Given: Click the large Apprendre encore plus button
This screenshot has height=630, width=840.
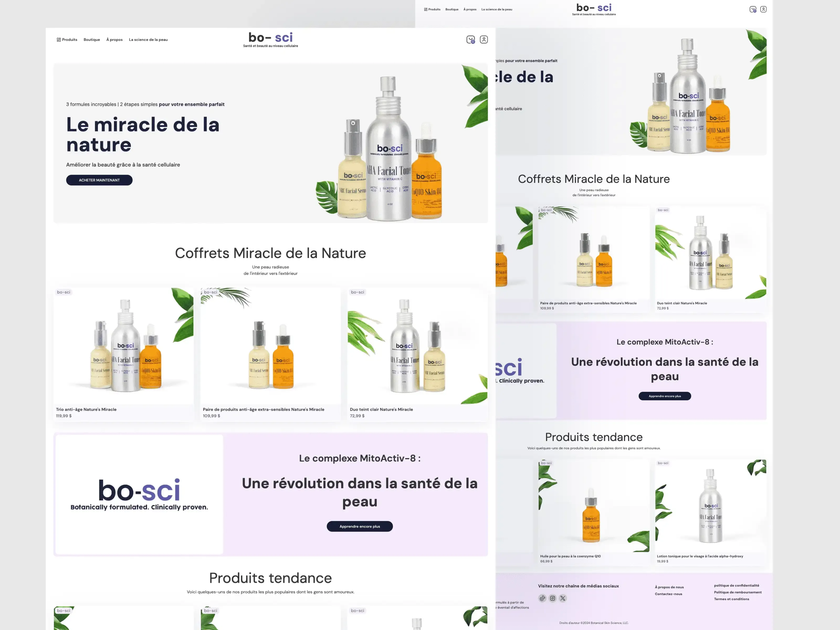Looking at the screenshot, I should (x=360, y=526).
